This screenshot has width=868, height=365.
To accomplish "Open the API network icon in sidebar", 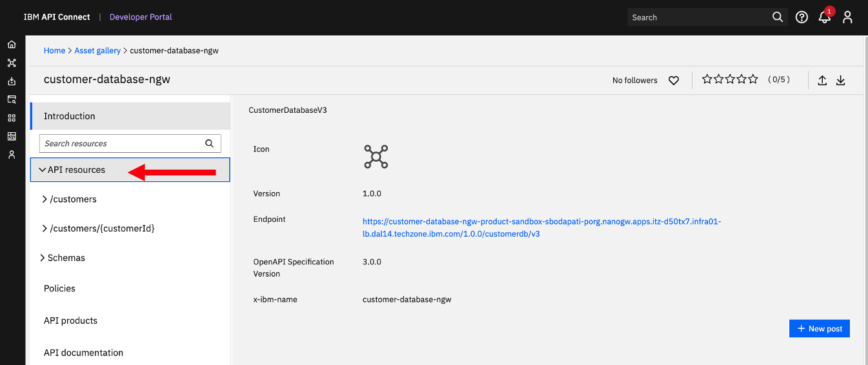I will coord(12,63).
